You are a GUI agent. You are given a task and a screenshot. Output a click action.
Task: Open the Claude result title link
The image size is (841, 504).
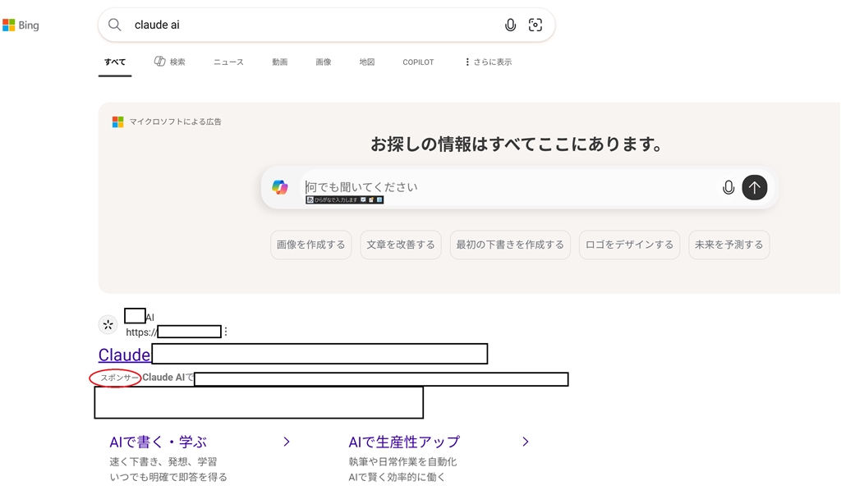coord(125,355)
